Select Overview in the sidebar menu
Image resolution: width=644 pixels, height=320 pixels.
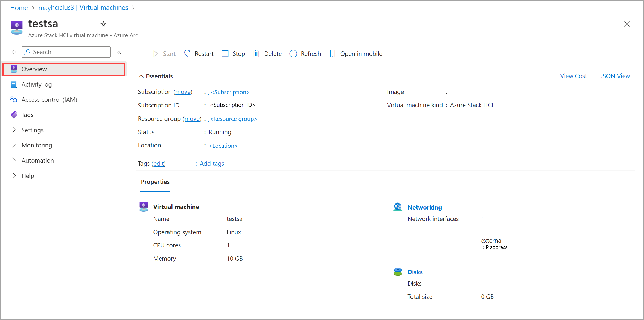pyautogui.click(x=64, y=69)
